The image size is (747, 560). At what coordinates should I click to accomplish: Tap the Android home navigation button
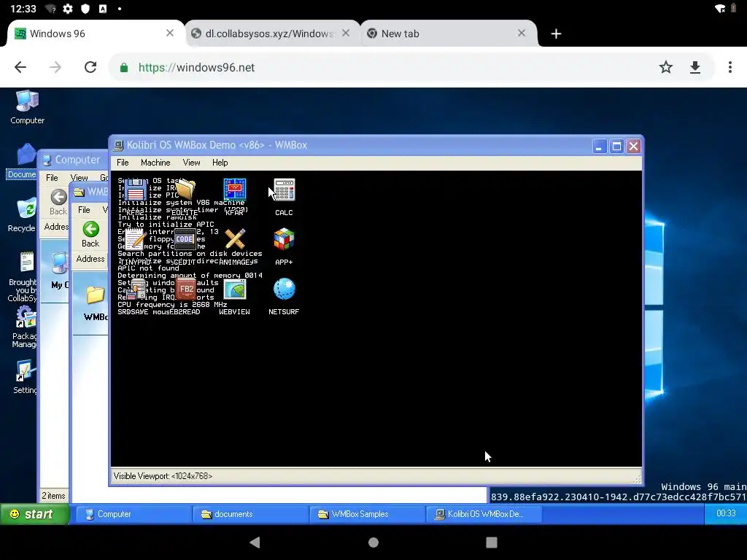click(x=373, y=542)
